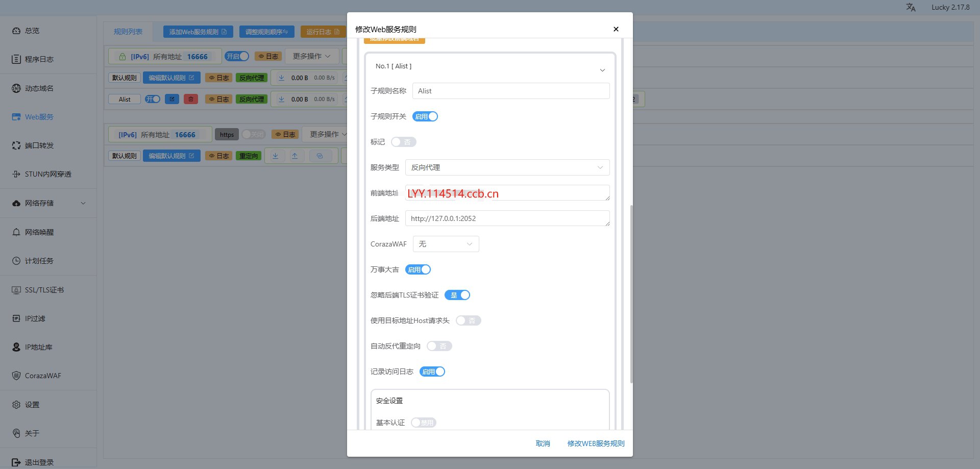Toggle the 子规则开关 switch
The height and width of the screenshot is (469, 980).
[425, 116]
